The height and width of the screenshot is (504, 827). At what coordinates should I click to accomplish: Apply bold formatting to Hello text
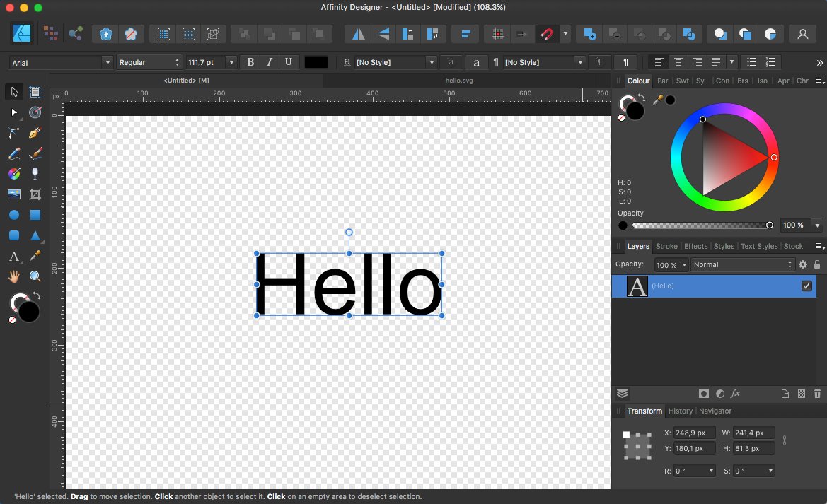click(x=250, y=61)
